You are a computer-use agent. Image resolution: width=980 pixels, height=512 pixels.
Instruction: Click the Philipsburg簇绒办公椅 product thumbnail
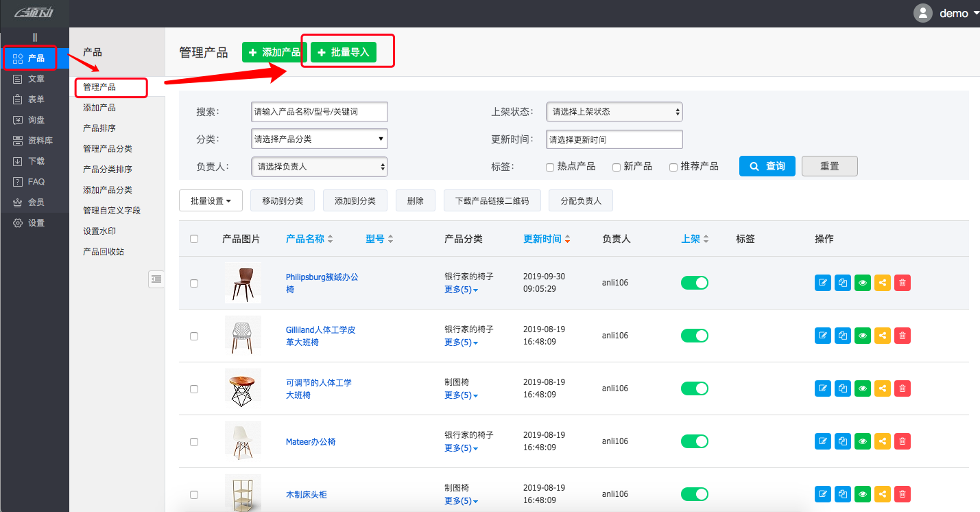[x=243, y=282]
